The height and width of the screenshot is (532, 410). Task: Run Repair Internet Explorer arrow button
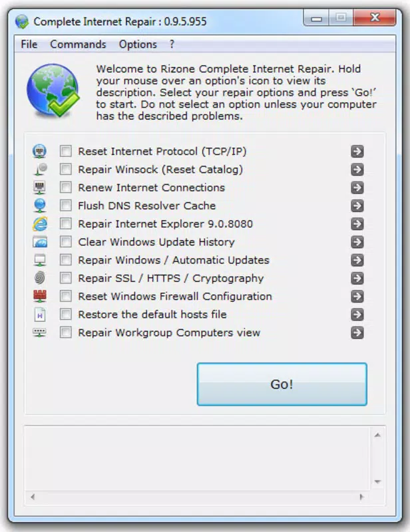[357, 223]
